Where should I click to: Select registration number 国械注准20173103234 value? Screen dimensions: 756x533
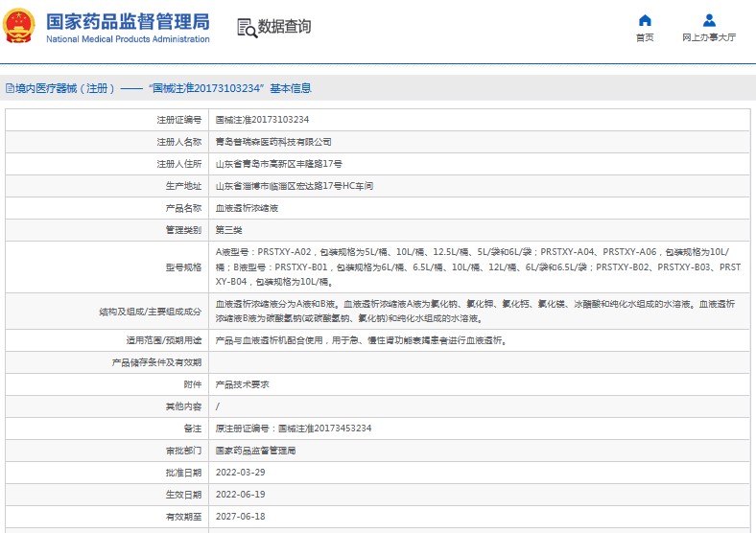click(x=262, y=120)
